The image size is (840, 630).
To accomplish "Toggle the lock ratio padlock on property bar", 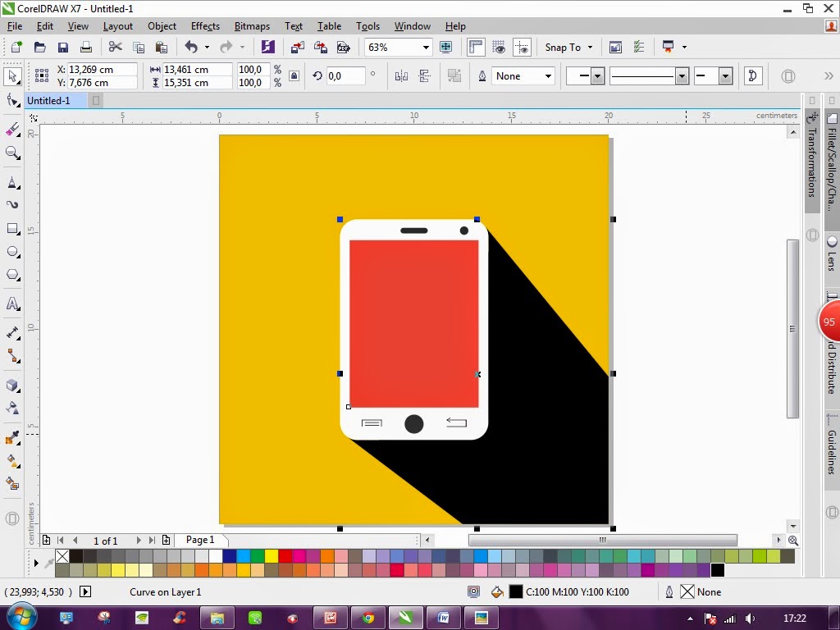I will (x=293, y=75).
